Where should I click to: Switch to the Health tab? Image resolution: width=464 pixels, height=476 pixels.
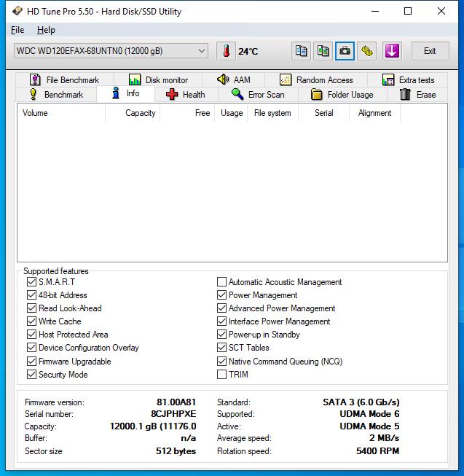186,95
